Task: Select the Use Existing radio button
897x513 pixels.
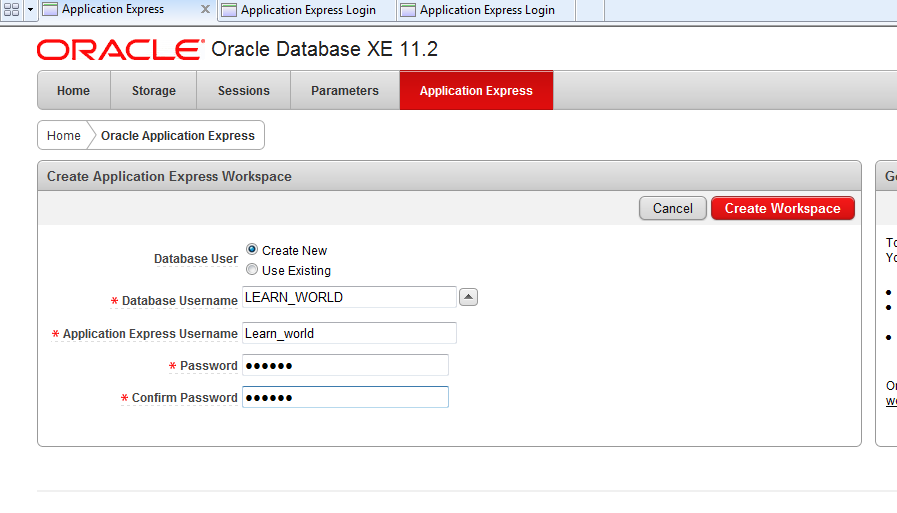Action: pos(252,270)
